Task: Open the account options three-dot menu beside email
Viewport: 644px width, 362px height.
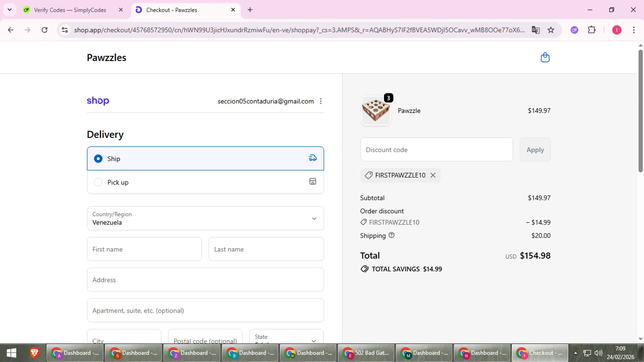Action: (321, 101)
